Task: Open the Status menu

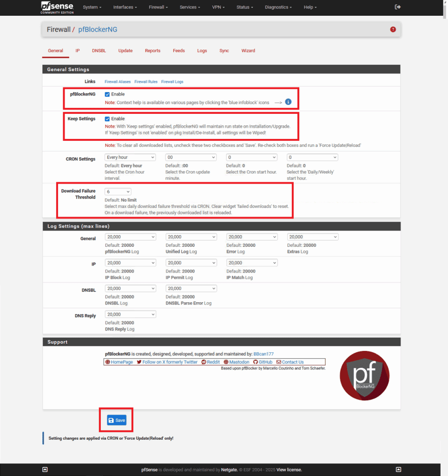Action: pos(244,7)
